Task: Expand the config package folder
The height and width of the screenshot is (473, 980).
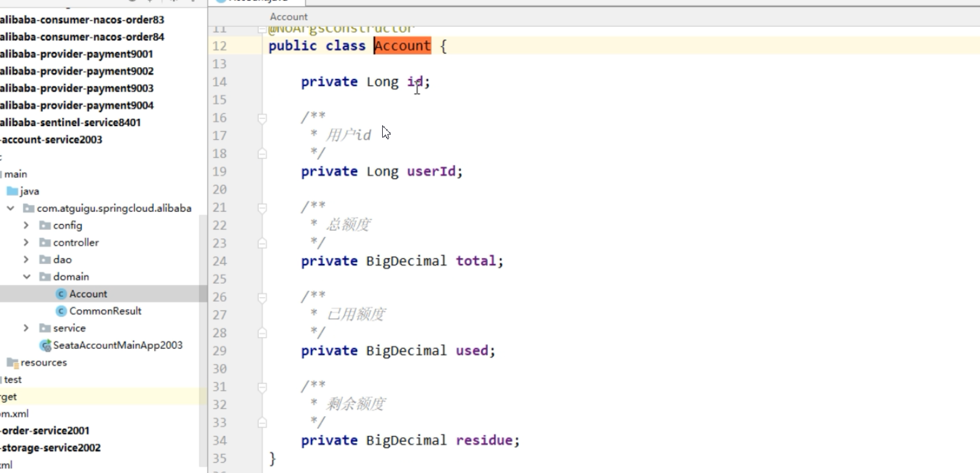Action: 26,225
